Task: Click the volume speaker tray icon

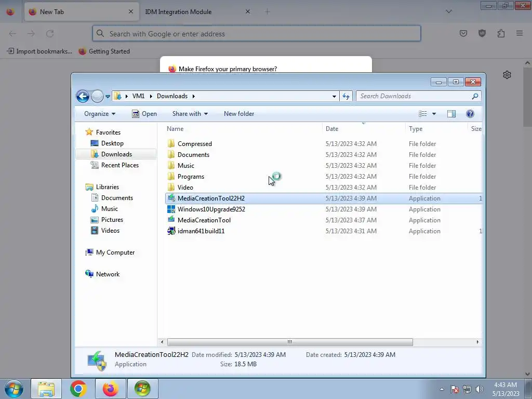Action: tap(480, 389)
